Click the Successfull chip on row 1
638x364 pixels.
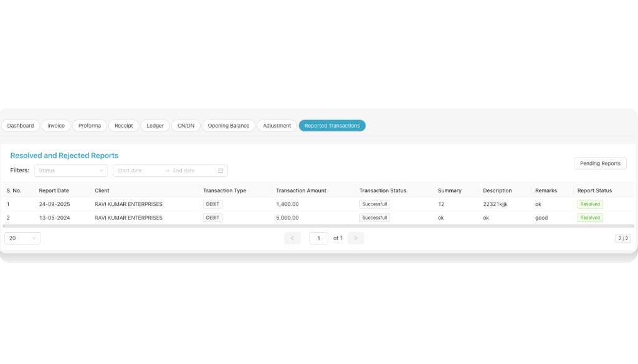coord(374,203)
